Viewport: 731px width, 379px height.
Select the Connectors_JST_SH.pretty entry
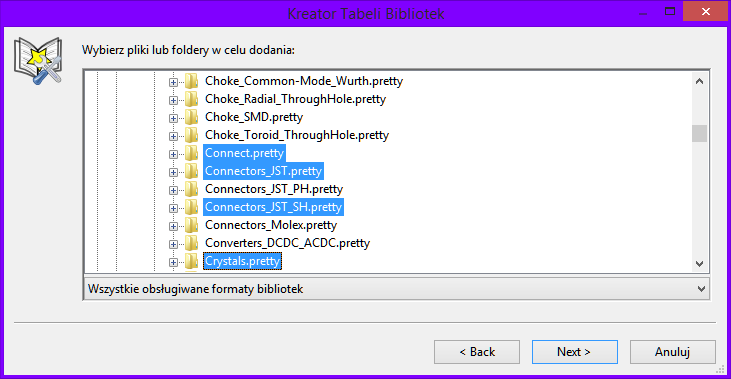pos(274,207)
